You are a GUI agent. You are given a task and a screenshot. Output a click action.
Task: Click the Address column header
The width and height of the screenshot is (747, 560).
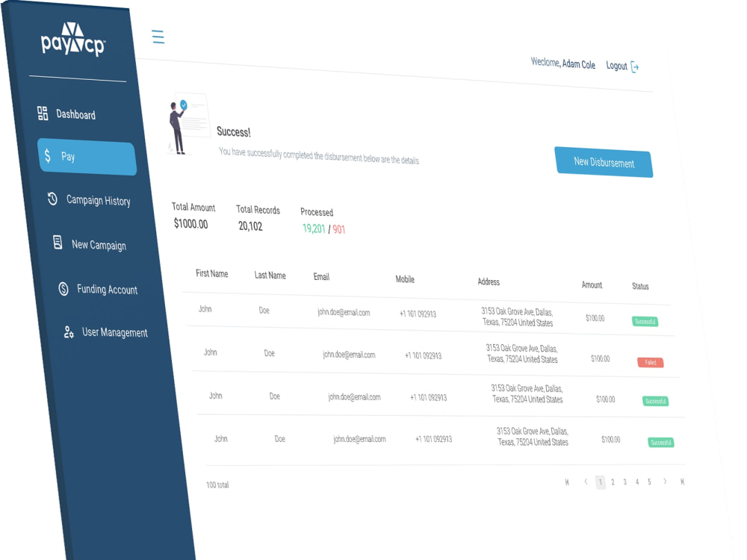pyautogui.click(x=489, y=281)
